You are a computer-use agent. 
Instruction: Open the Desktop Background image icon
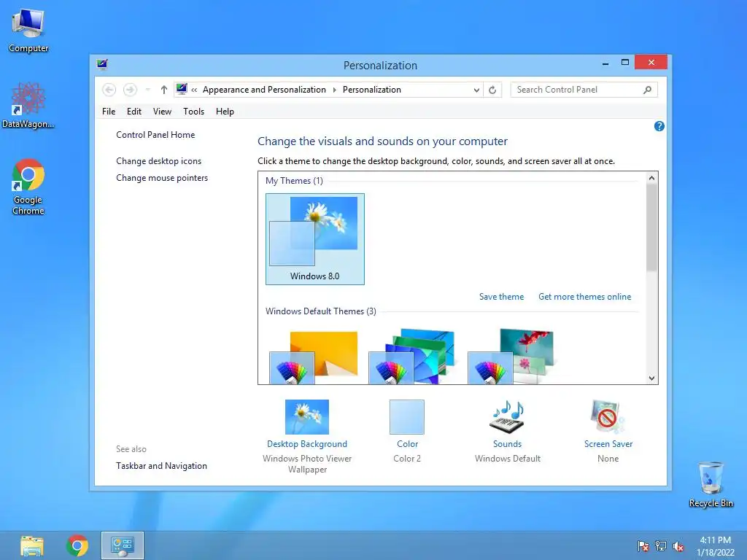coord(307,416)
